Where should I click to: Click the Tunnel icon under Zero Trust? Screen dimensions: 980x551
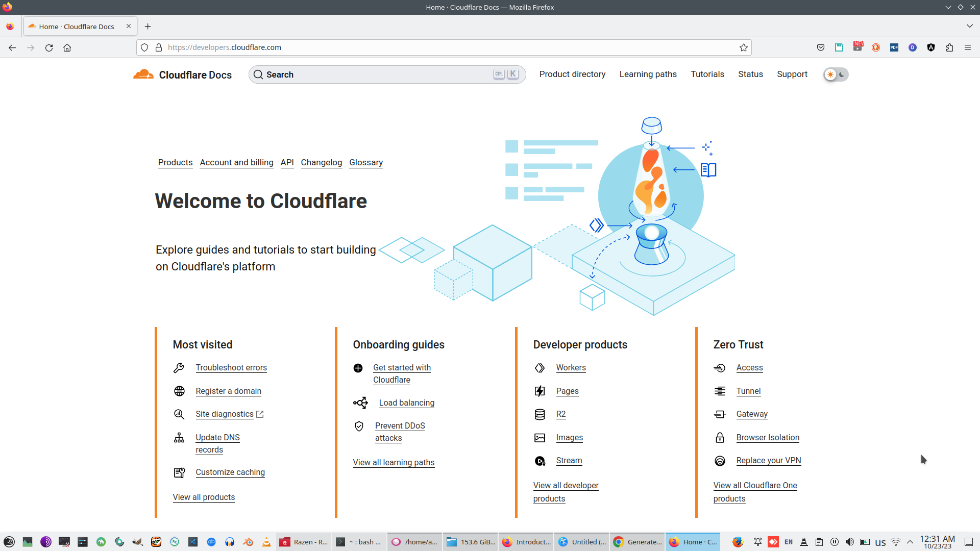tap(720, 391)
